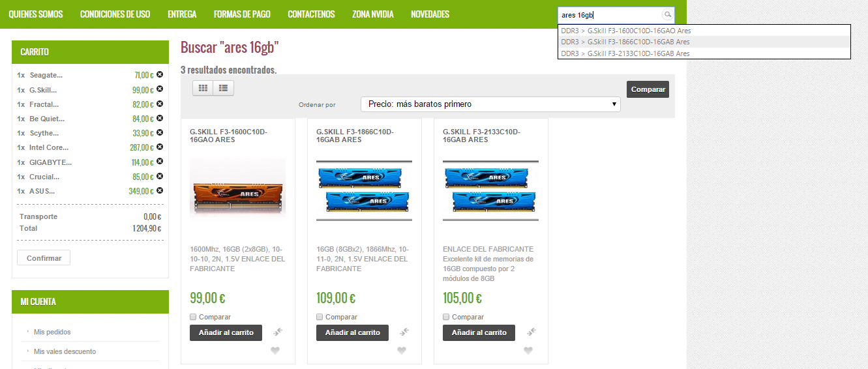Switch to list view layout
The height and width of the screenshot is (369, 868).
[224, 87]
